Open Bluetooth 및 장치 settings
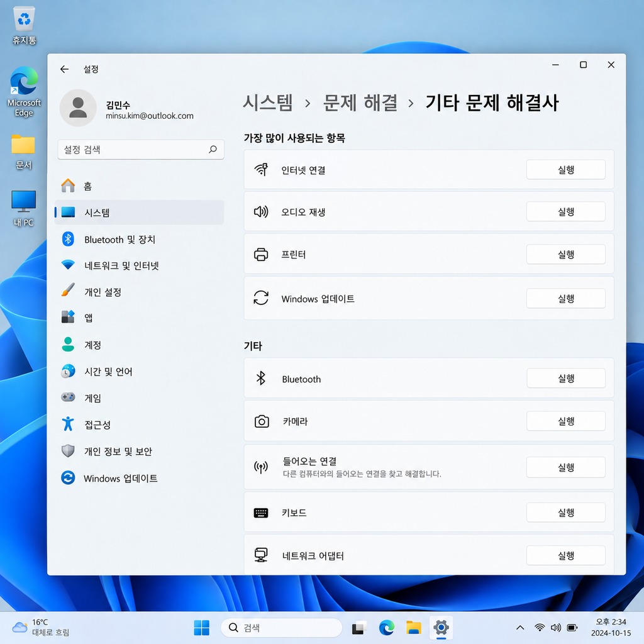The image size is (644, 644). coord(139,239)
